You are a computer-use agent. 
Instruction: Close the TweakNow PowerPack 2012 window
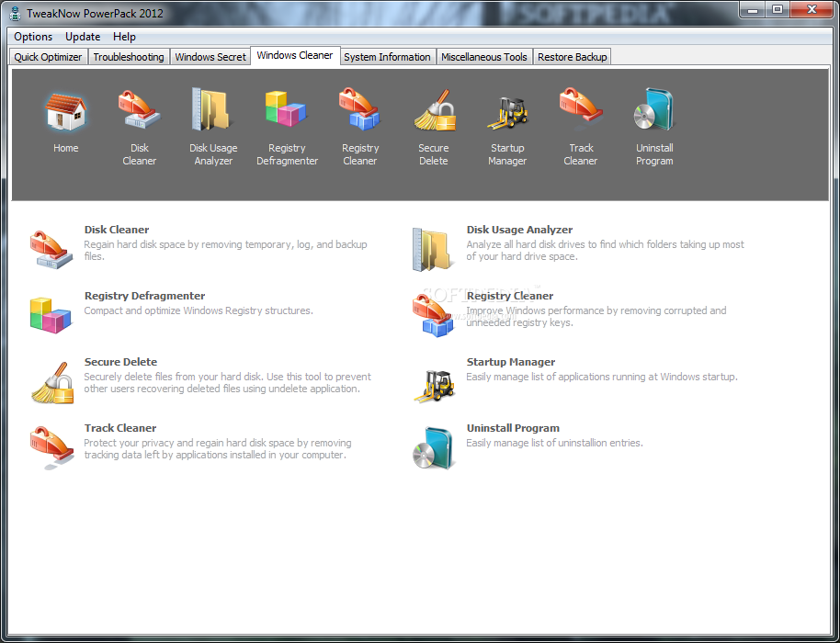click(812, 9)
